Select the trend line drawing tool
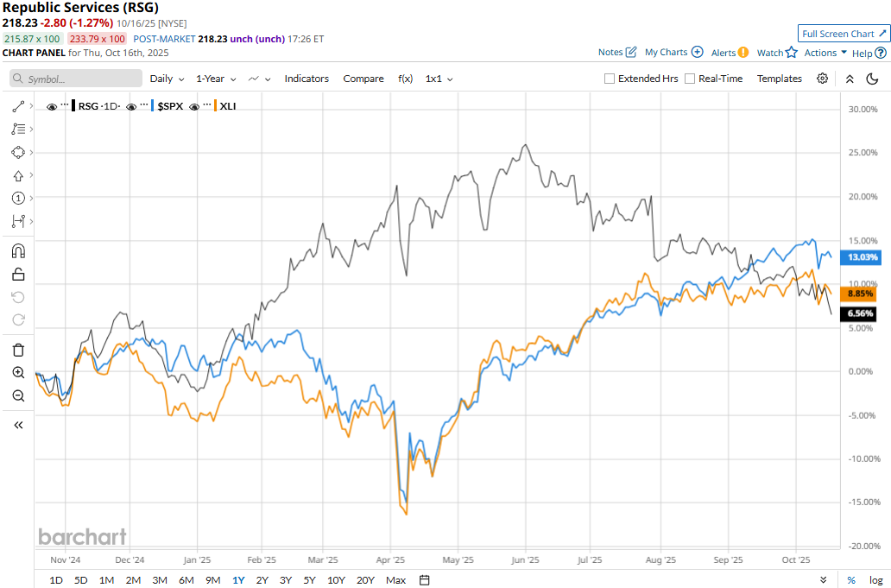 tap(18, 106)
